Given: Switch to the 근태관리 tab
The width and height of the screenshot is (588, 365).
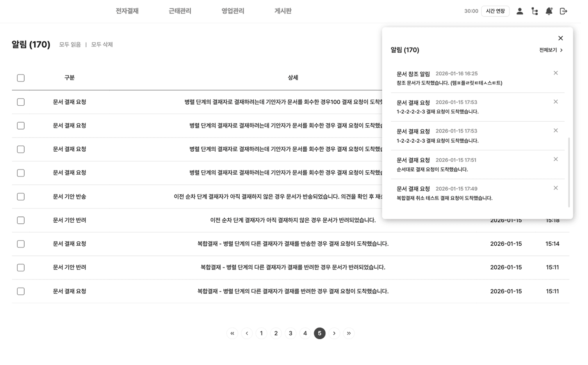Looking at the screenshot, I should (179, 11).
